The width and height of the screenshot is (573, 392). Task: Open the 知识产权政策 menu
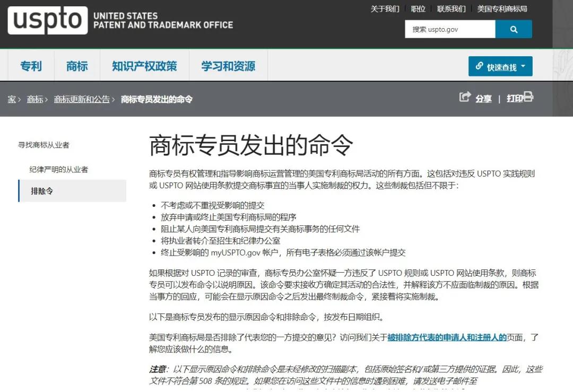click(x=144, y=66)
